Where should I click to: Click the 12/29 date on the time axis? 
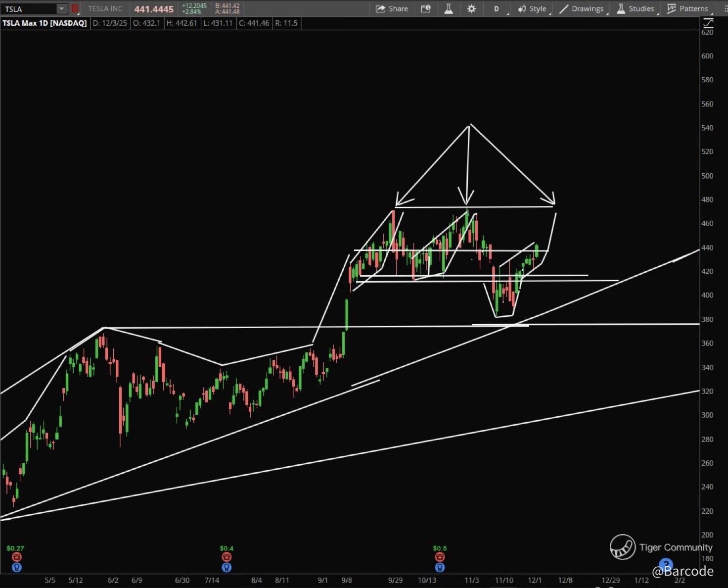(611, 580)
